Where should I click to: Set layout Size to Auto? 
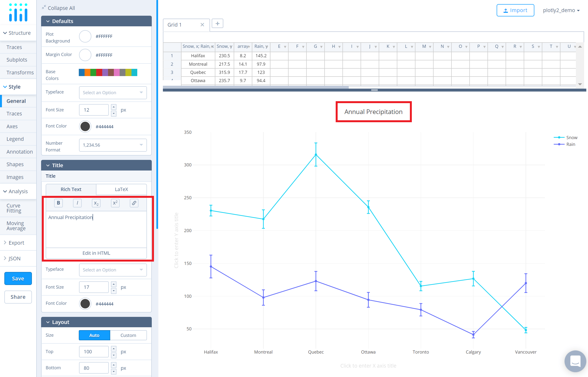[x=94, y=335]
